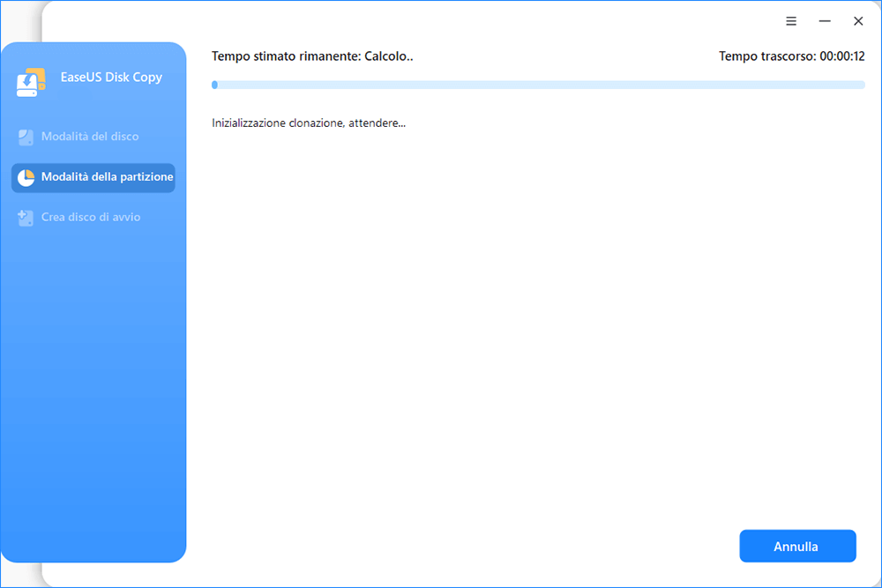Click the Tempo trascorso label
Image resolution: width=882 pixels, height=588 pixels.
click(x=767, y=56)
